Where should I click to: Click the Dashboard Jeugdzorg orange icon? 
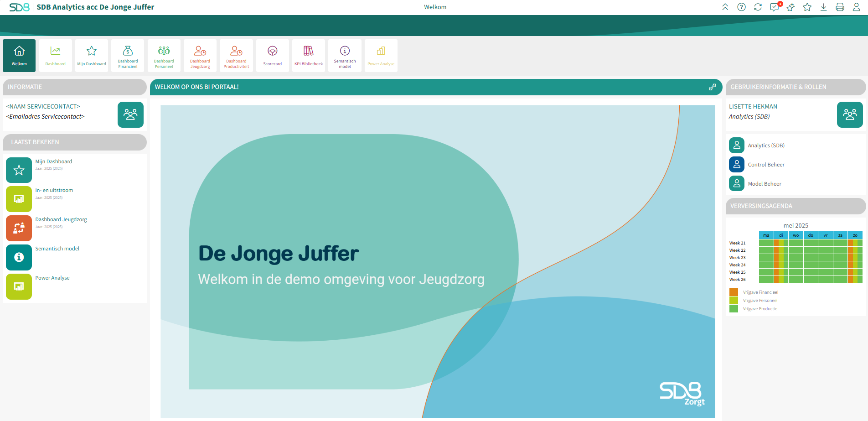pos(19,228)
